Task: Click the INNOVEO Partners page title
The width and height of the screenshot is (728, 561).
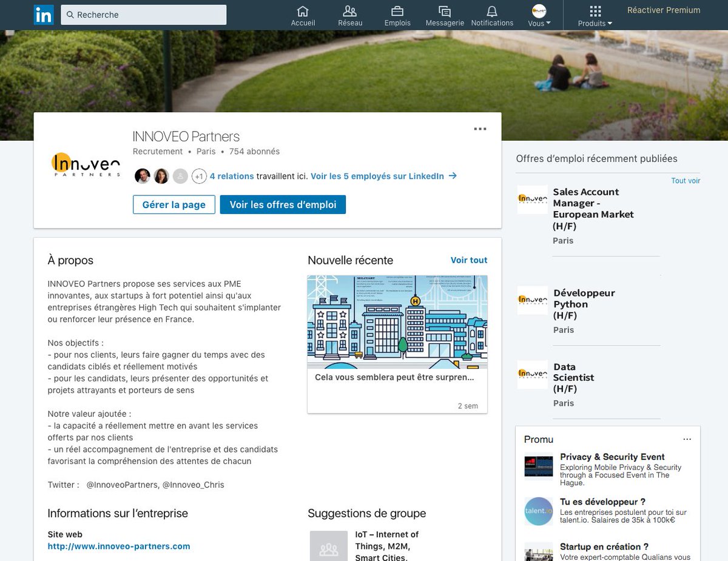Action: coord(186,136)
